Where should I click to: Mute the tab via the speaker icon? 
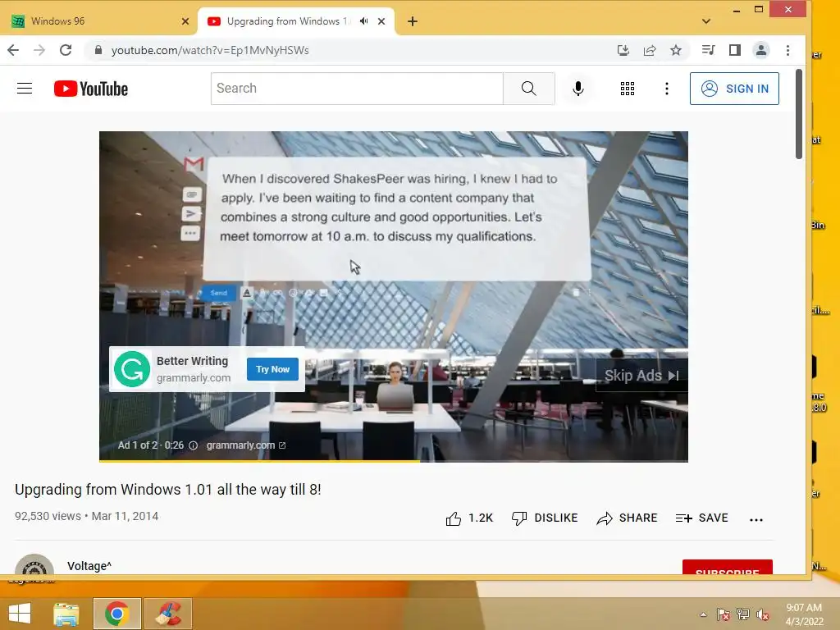click(364, 21)
